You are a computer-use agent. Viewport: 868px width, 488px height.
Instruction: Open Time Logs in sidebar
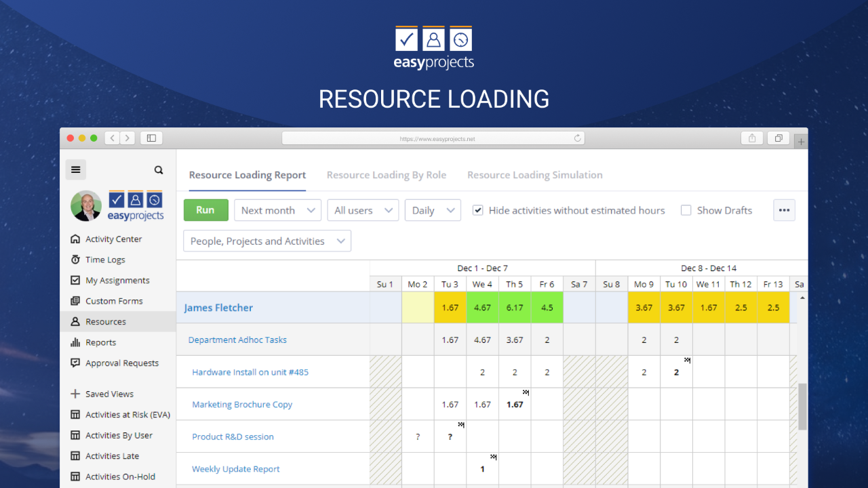coord(105,260)
